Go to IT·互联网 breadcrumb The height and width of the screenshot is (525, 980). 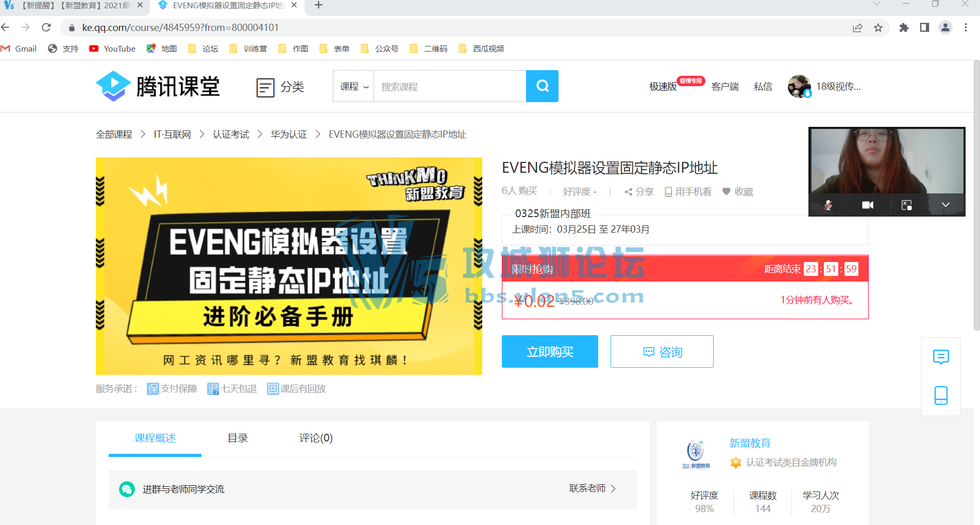click(x=173, y=135)
